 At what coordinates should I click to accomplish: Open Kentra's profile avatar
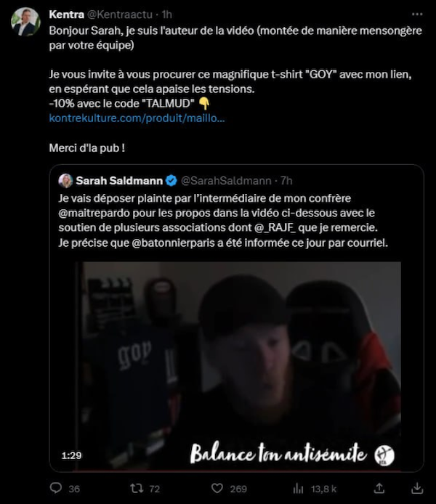pos(25,22)
